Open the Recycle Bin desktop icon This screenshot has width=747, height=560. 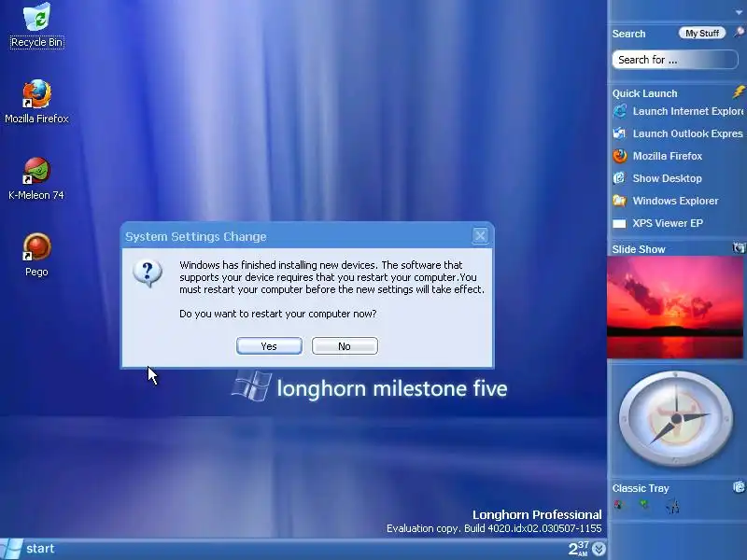click(x=36, y=25)
